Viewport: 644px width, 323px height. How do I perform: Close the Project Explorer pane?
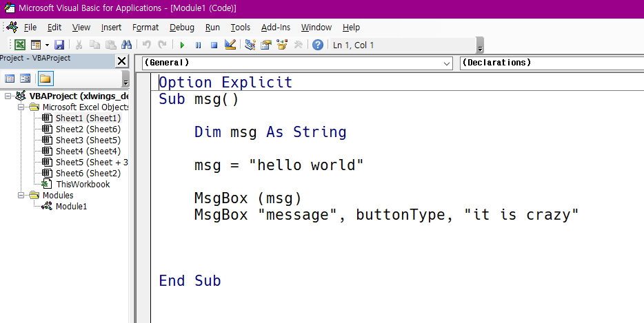point(122,61)
